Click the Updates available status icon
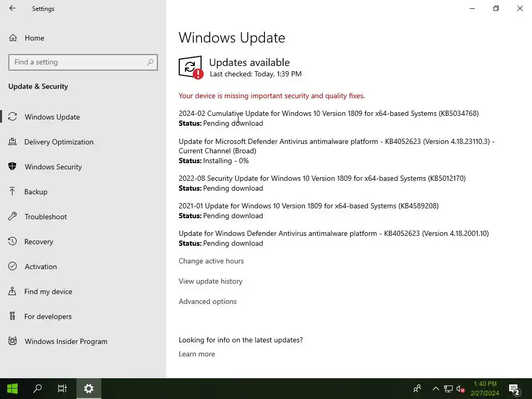The image size is (532, 399). [x=191, y=67]
